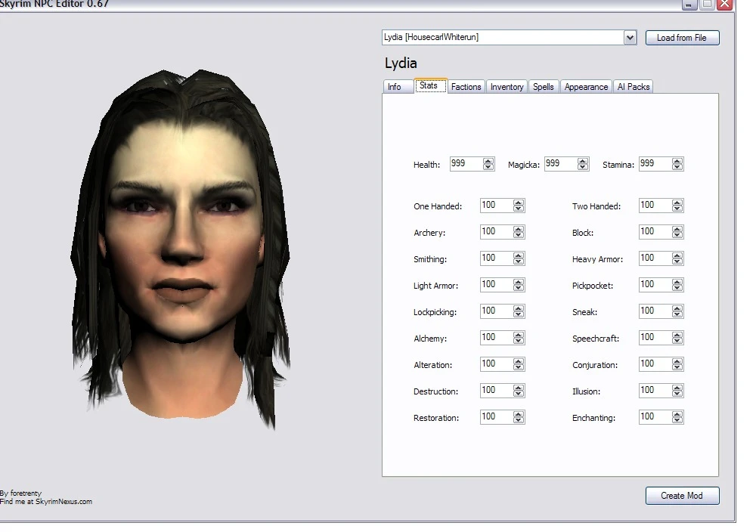Click the Lockpicking value field
This screenshot has width=756, height=532.
[x=497, y=311]
